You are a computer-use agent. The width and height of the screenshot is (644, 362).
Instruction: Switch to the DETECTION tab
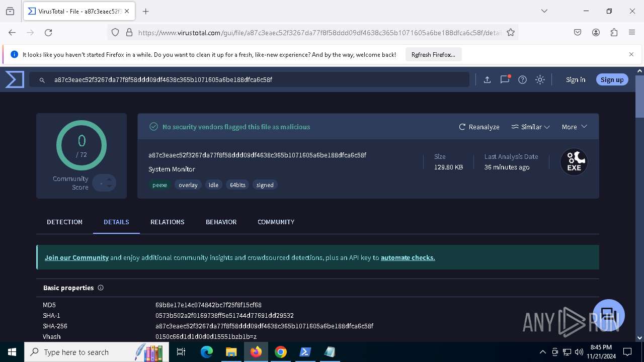(64, 222)
